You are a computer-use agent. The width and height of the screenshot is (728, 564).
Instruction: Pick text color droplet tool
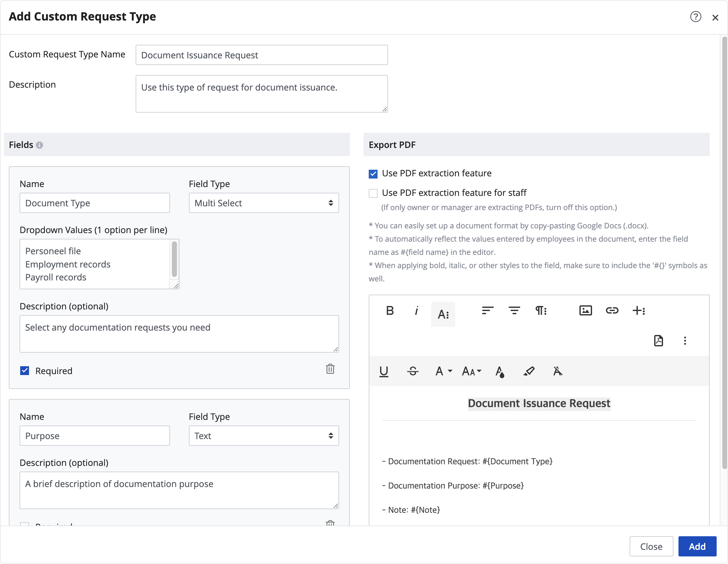[x=500, y=371]
